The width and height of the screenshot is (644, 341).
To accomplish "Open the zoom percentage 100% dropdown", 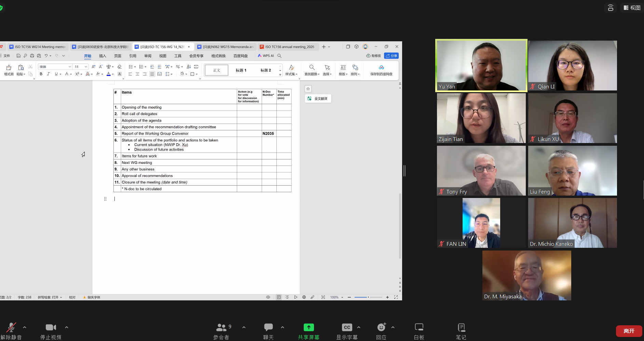I will [x=337, y=297].
